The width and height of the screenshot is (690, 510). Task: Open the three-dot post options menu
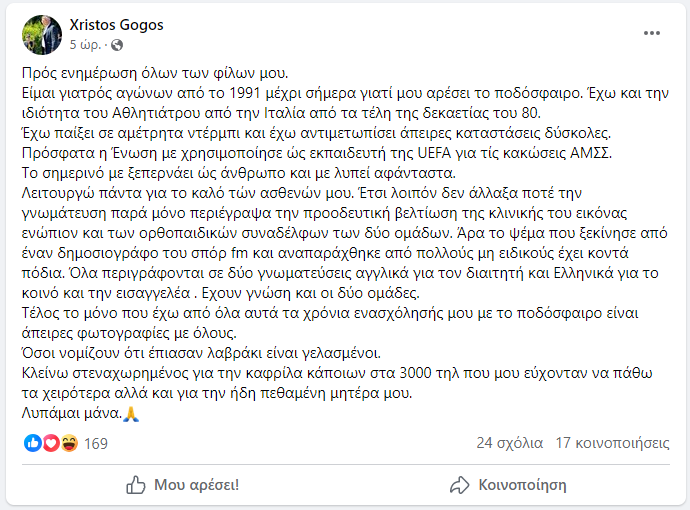(651, 33)
